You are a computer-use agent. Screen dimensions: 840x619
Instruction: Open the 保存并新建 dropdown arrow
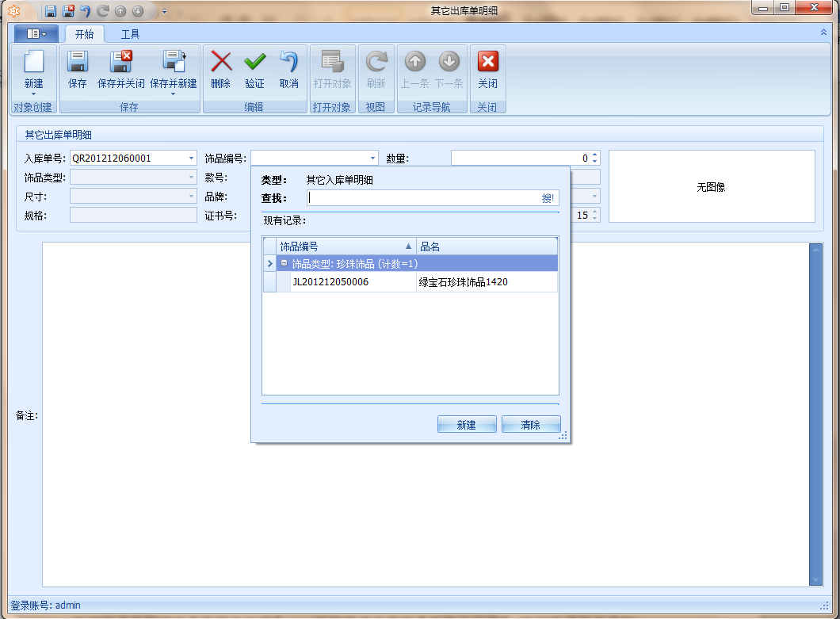[173, 94]
